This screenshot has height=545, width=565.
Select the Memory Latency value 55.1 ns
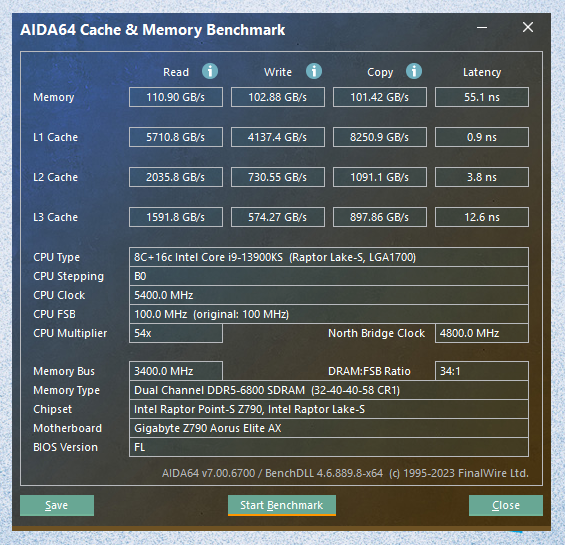[482, 97]
